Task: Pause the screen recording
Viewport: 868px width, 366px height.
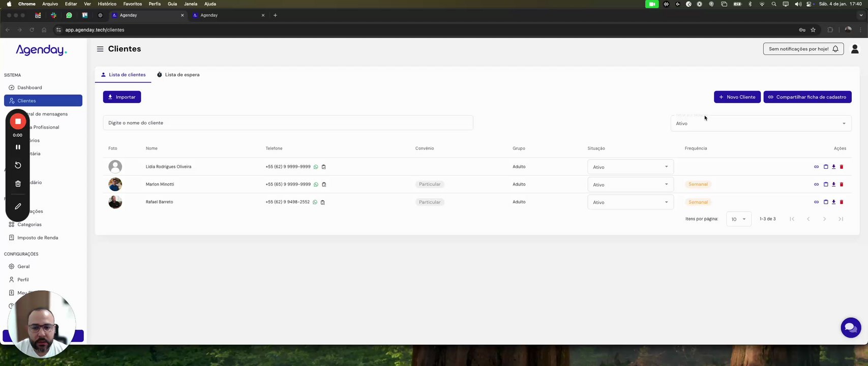Action: (x=18, y=147)
